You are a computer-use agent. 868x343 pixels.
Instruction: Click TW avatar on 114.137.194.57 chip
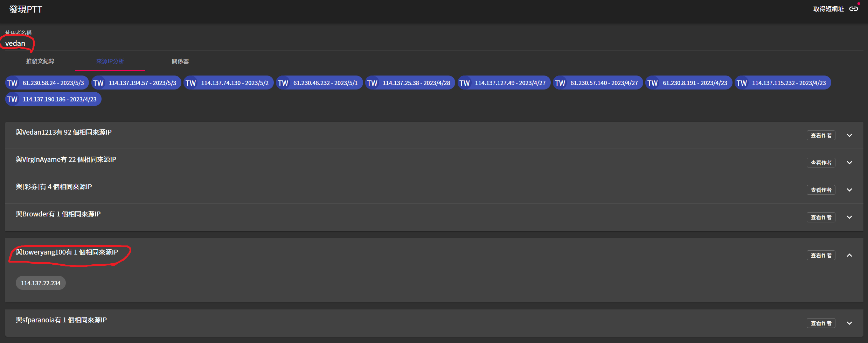coord(98,83)
